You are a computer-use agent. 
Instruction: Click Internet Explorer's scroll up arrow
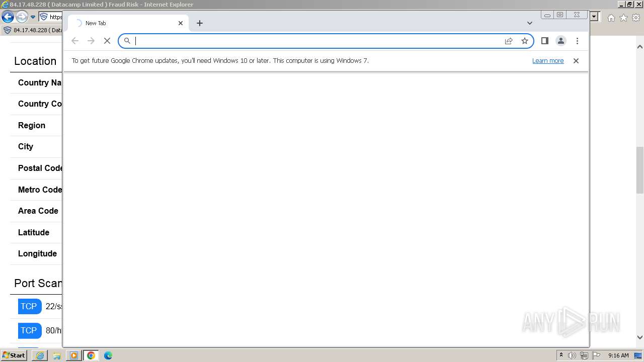(640, 47)
